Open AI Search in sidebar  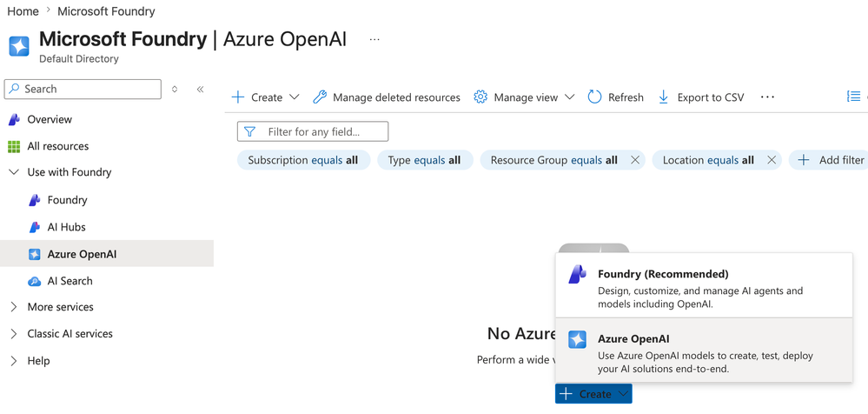(70, 281)
